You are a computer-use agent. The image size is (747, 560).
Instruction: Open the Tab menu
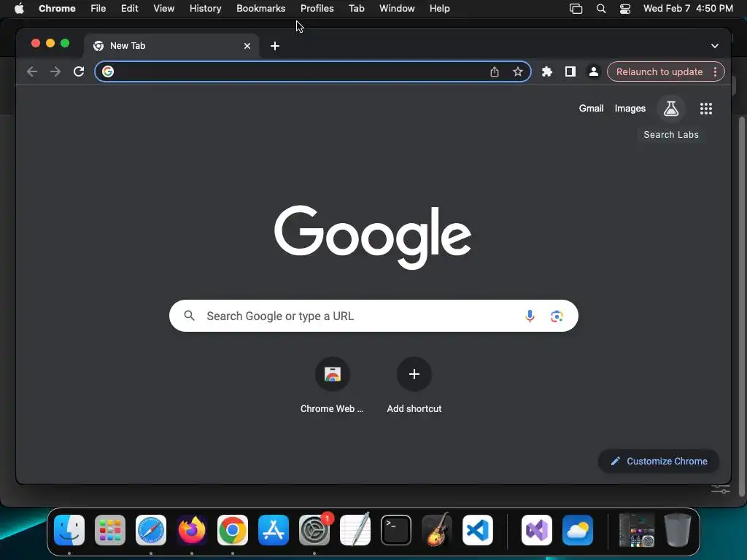click(356, 9)
